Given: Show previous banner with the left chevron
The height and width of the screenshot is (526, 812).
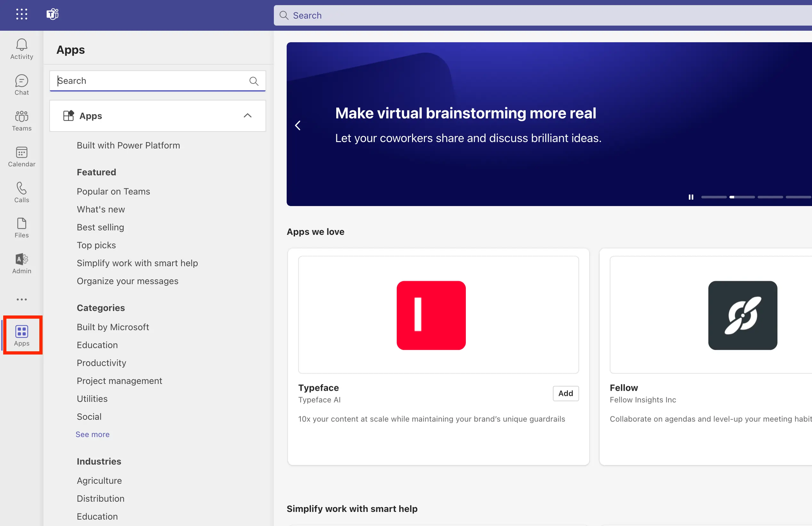Looking at the screenshot, I should pyautogui.click(x=297, y=125).
